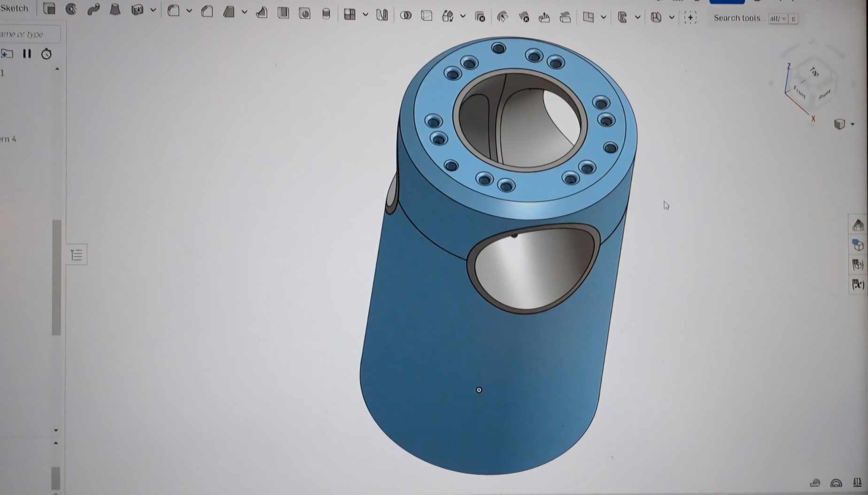
Task: Open the Fillet tool dropdown arrow
Action: coord(189,11)
